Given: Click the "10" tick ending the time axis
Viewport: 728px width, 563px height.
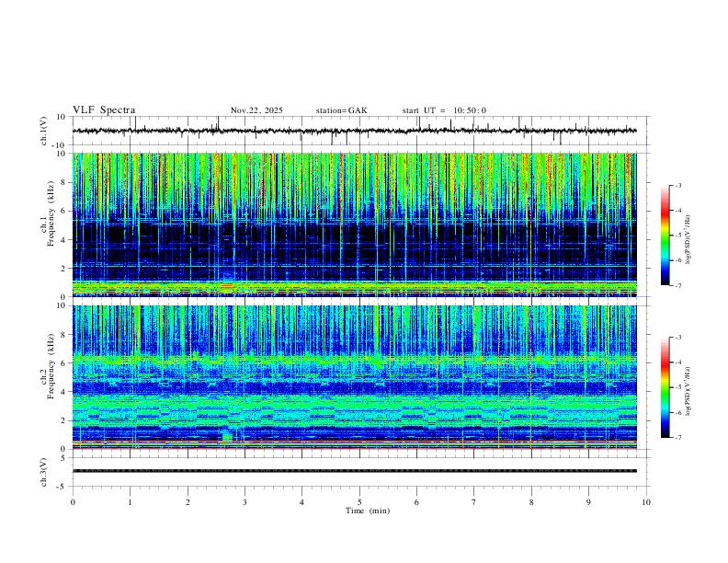Looking at the screenshot, I should (646, 502).
